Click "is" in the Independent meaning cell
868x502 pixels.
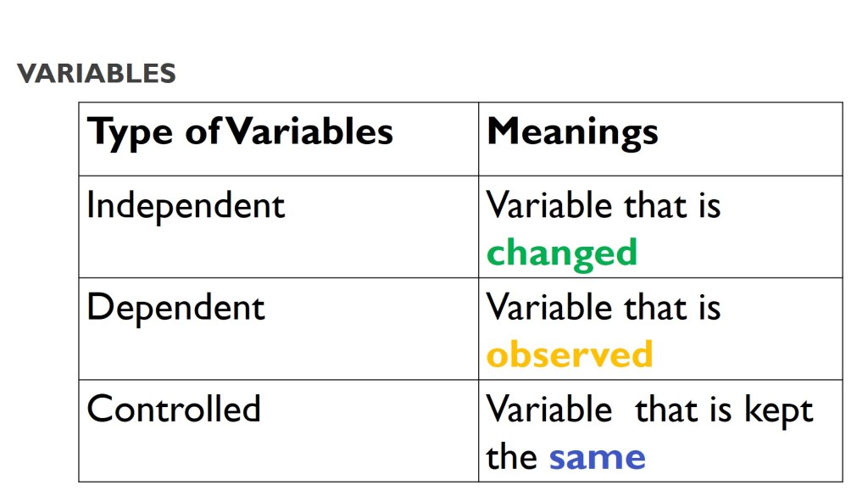(709, 206)
